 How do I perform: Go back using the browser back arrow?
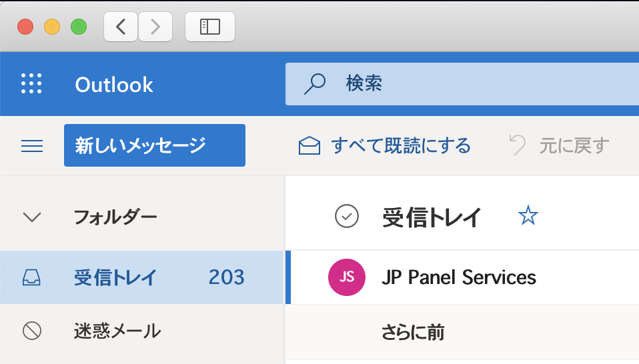[121, 27]
